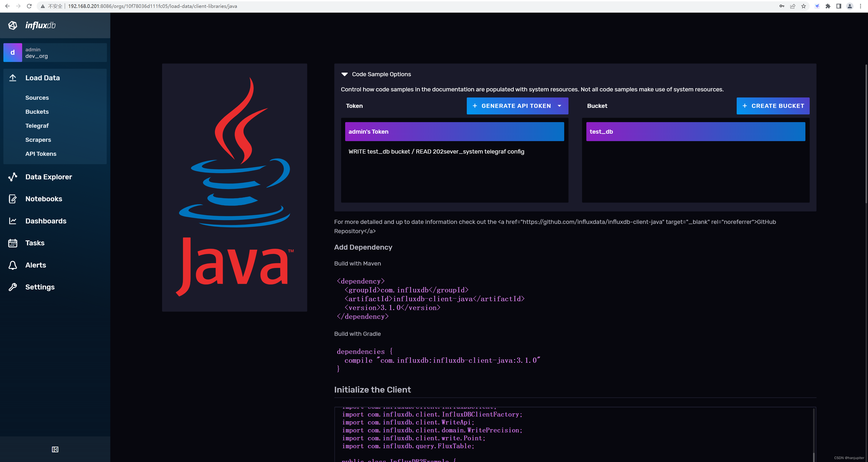The height and width of the screenshot is (462, 868).
Task: Go to Buckets in Load Data
Action: pyautogui.click(x=37, y=111)
